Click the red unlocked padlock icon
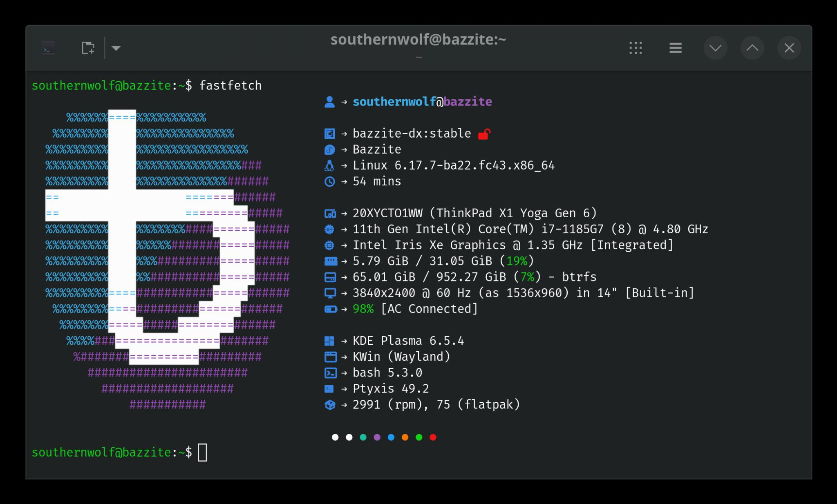 484,134
